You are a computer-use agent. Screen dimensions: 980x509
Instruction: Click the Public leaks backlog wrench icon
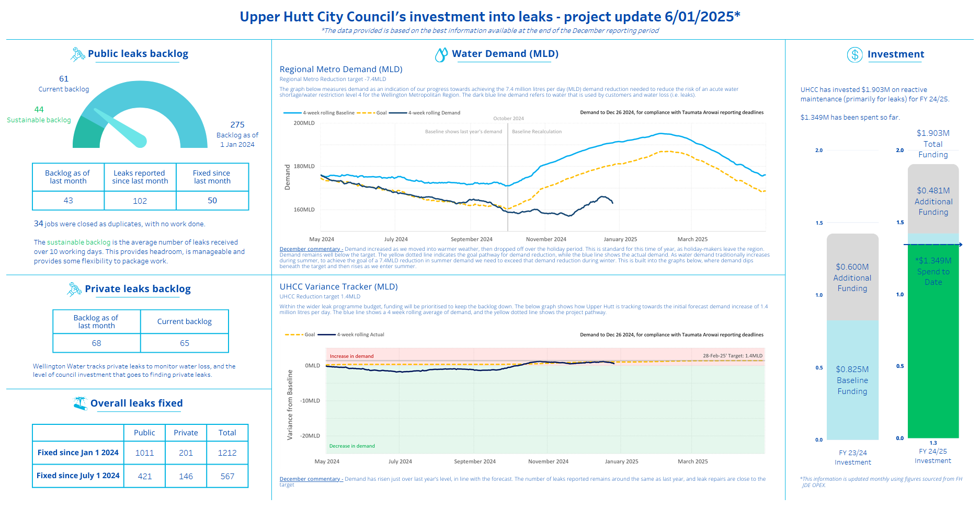(78, 54)
